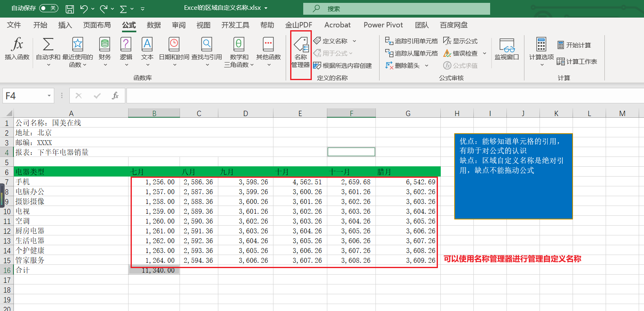Click Create from Selection (根据所选内容创建)
This screenshot has width=644, height=311.
tap(342, 65)
